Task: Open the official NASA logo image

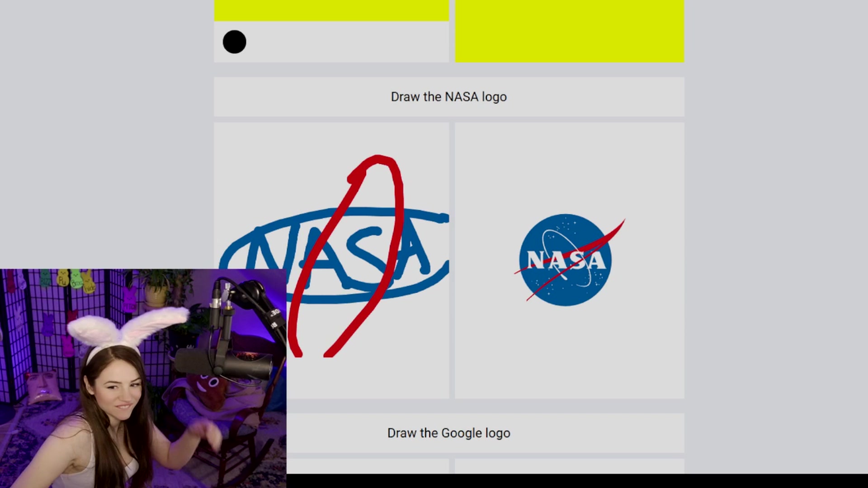Action: (x=569, y=260)
